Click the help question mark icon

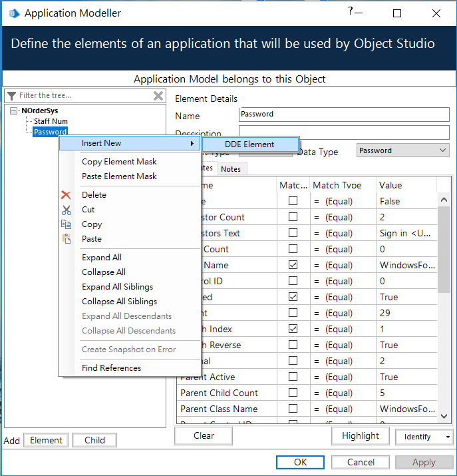(351, 11)
